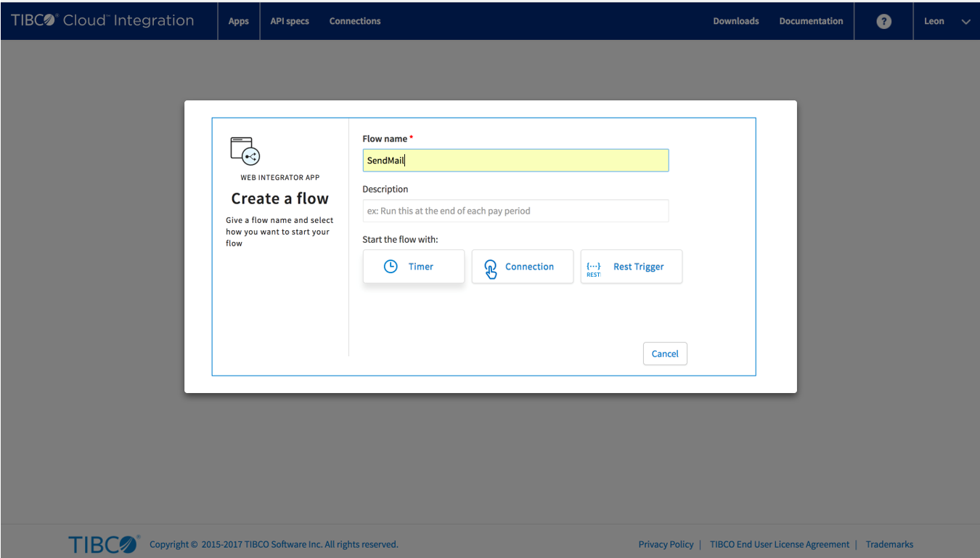Open TIBCO End User License Agreement
This screenshot has height=558, width=980.
coord(780,544)
